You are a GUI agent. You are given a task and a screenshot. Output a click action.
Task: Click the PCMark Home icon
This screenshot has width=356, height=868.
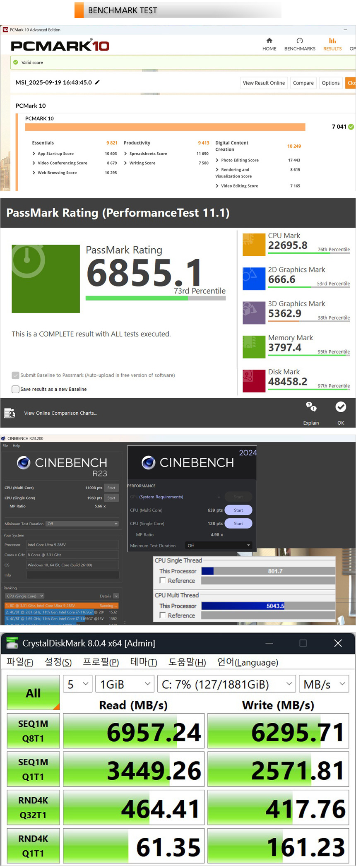(269, 41)
